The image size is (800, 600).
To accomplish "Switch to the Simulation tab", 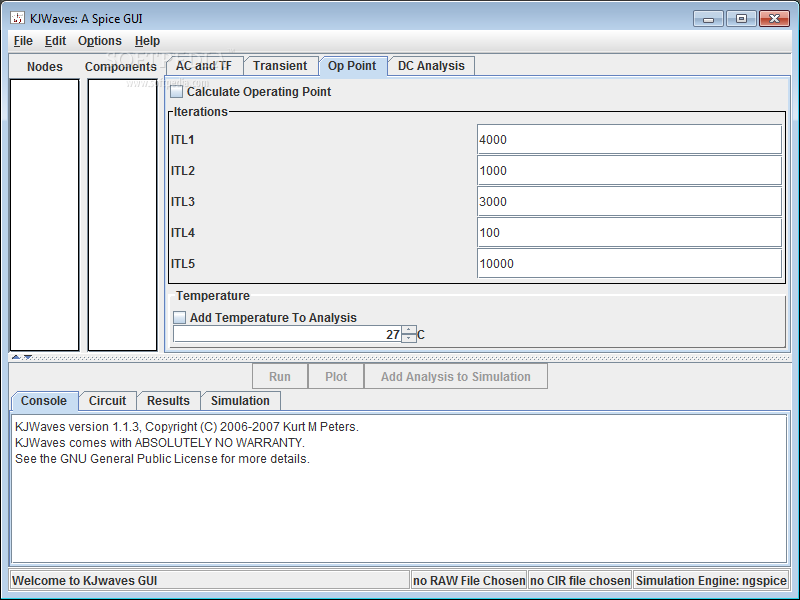I will tap(240, 401).
